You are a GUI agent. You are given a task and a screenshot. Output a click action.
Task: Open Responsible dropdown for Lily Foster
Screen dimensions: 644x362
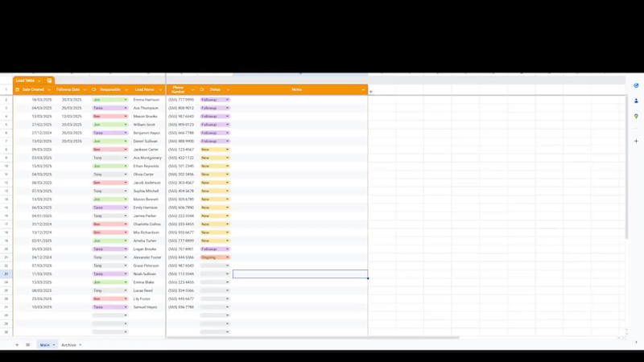tap(126, 298)
